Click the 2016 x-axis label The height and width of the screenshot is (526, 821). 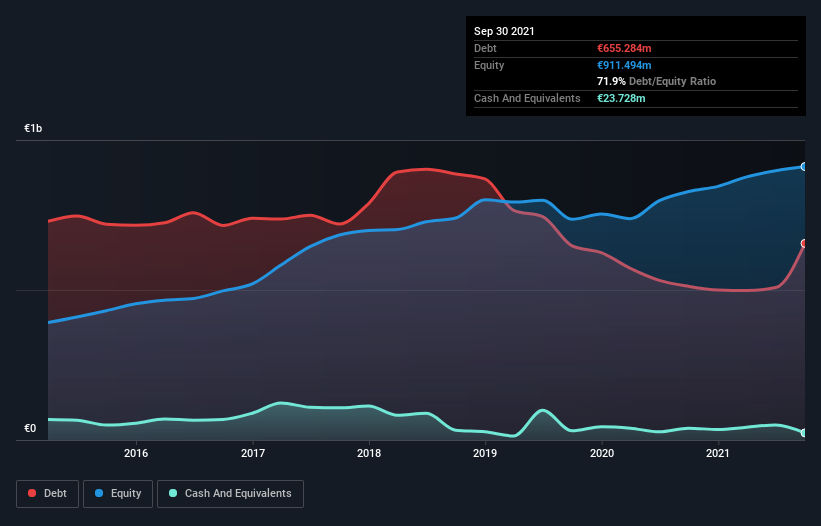136,453
